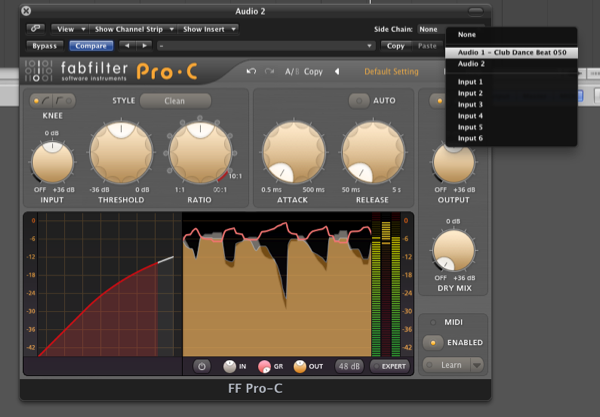Click the redo arrow icon
This screenshot has height=417, width=600.
pyautogui.click(x=266, y=71)
